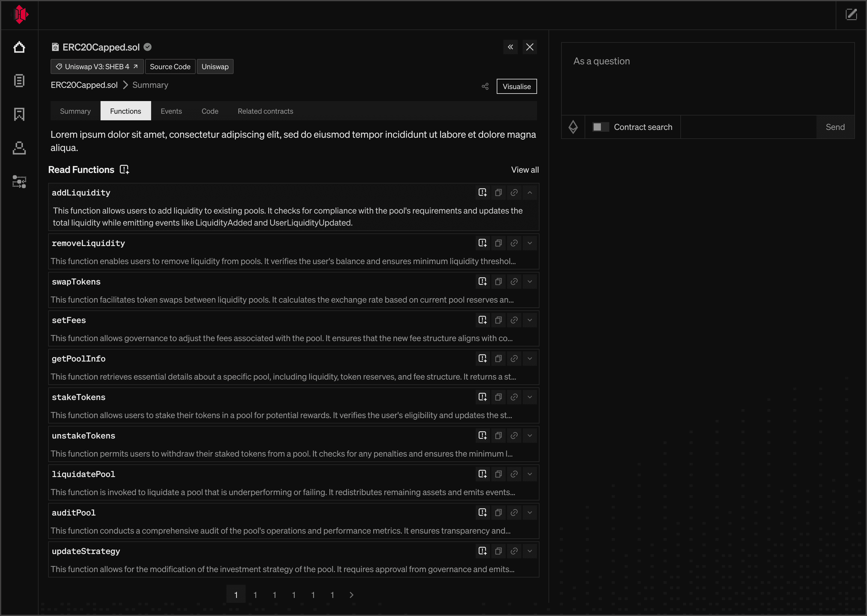
Task: Copy link for swapTokens function
Action: (514, 282)
